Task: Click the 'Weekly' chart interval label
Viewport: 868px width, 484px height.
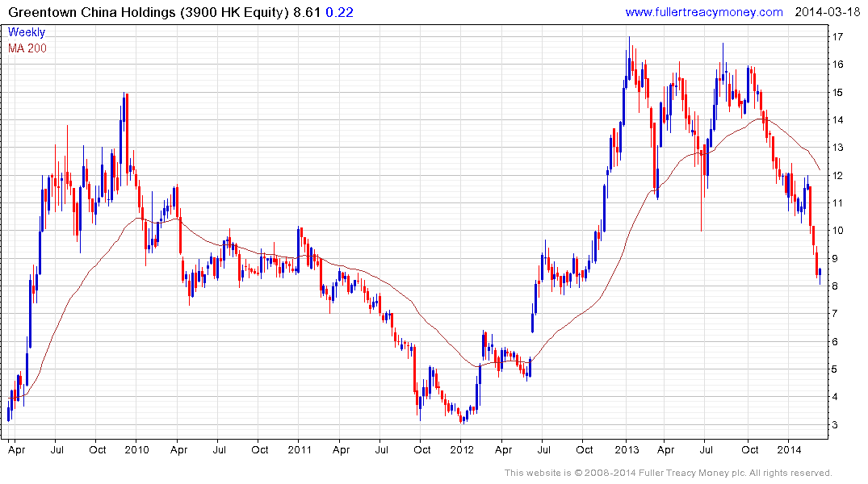Action: point(27,32)
